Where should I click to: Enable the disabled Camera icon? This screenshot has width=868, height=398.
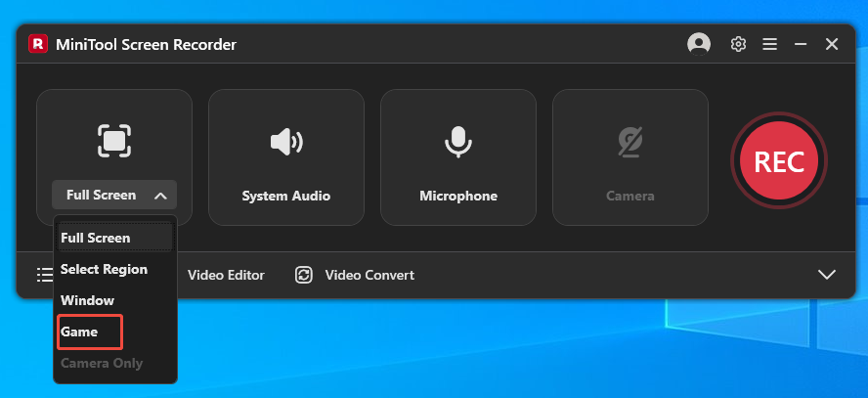(x=629, y=142)
